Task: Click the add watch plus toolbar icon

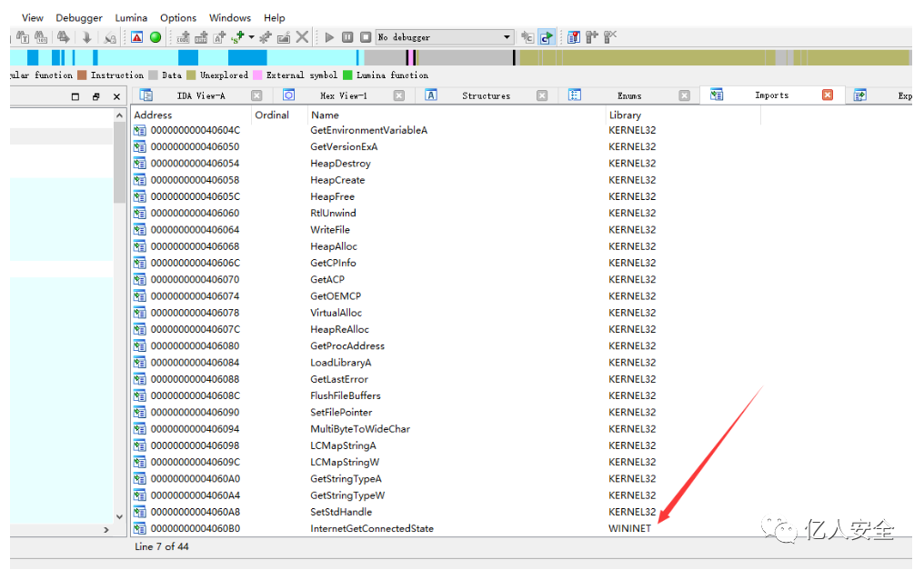Action: click(592, 37)
